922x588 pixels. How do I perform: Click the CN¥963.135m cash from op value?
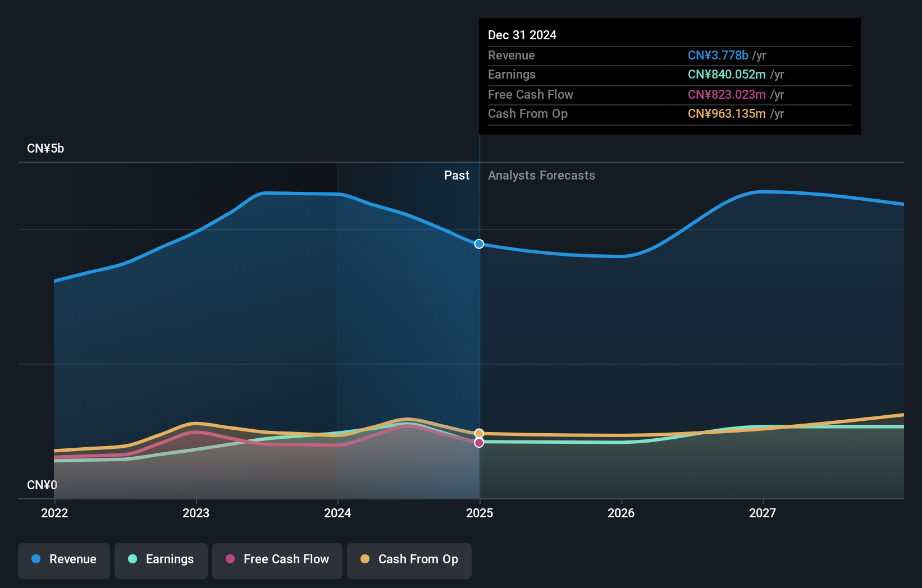click(x=727, y=114)
